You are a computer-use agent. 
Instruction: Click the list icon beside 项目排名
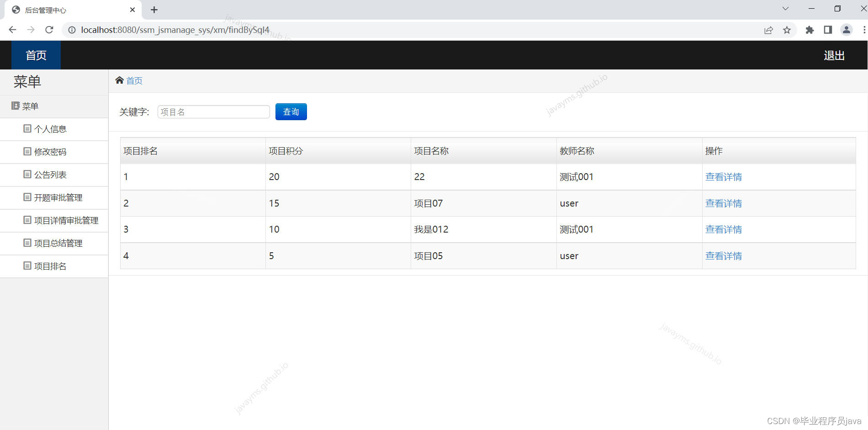(27, 266)
